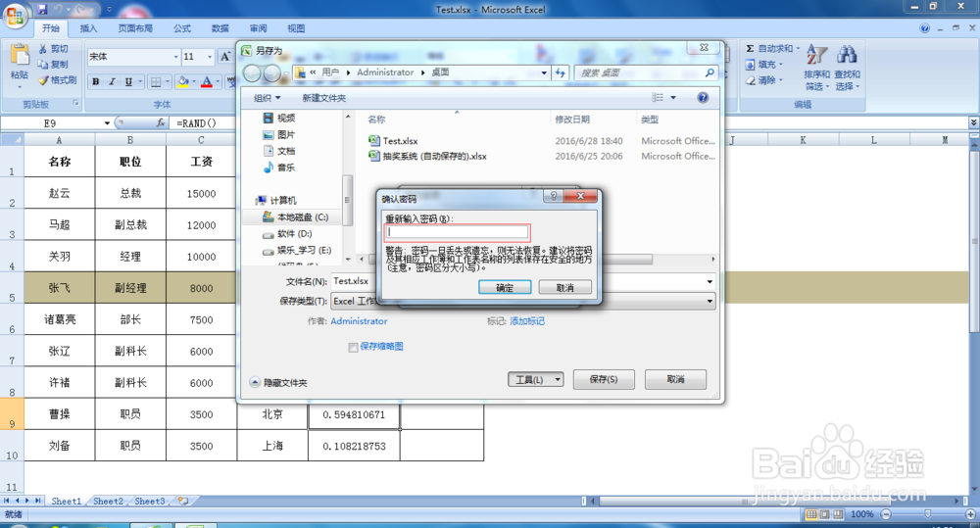Select Local Disk (C:) in navigation pane
Screen dimensions: 980x528
302,216
